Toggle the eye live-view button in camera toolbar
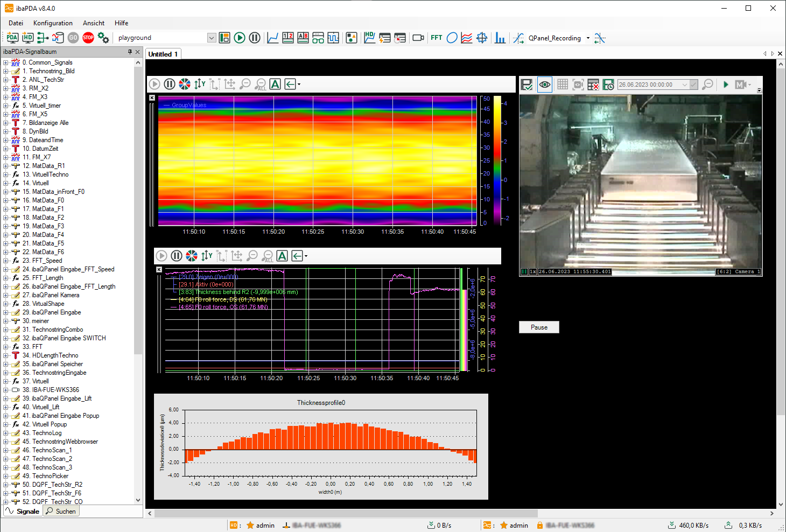The image size is (786, 532). tap(545, 85)
